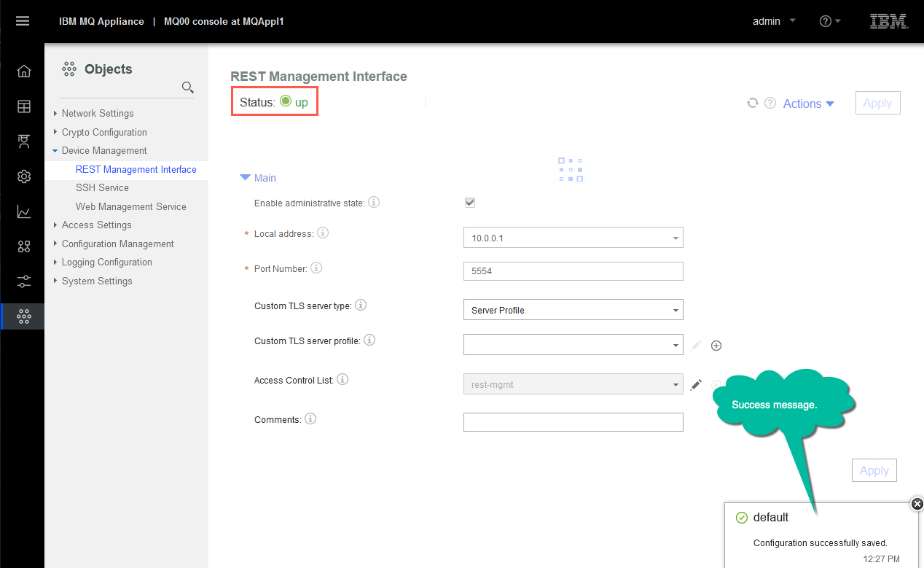Open Custom TLS server type dropdown
924x568 pixels.
click(573, 310)
